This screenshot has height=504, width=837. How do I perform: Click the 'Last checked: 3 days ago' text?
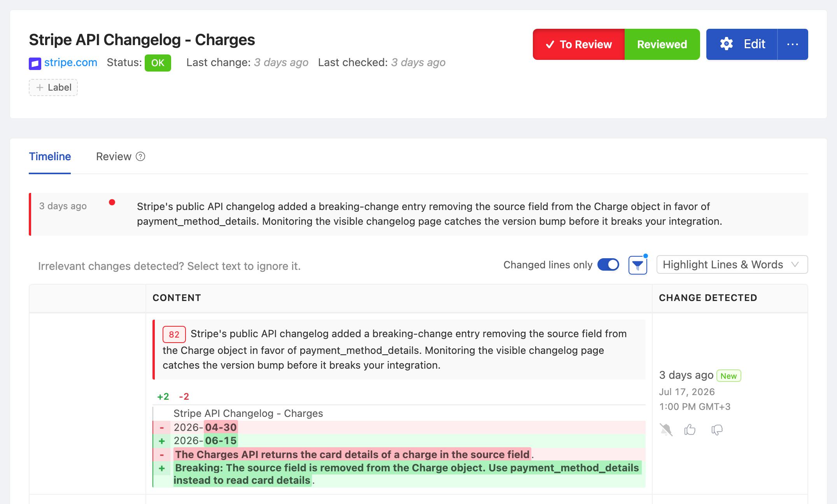pos(382,63)
